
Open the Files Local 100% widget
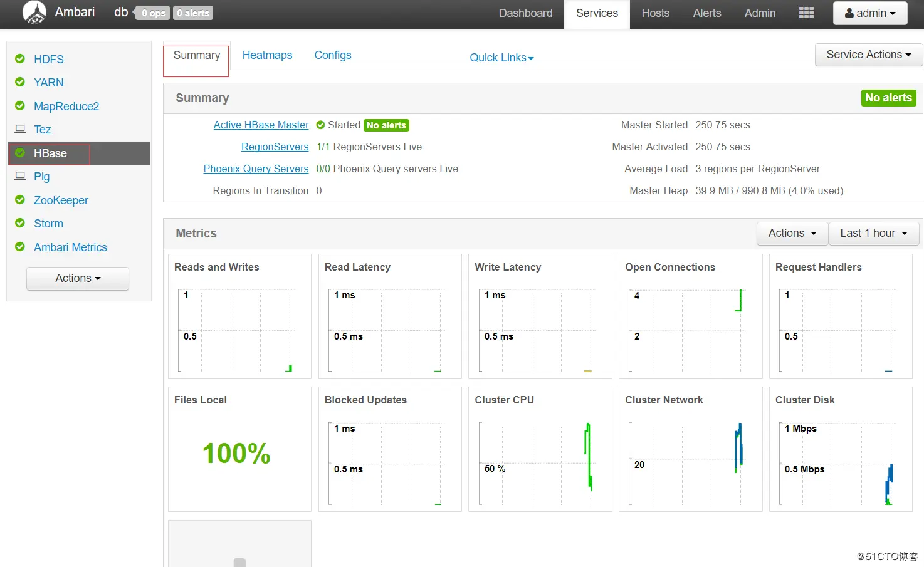[x=239, y=449]
